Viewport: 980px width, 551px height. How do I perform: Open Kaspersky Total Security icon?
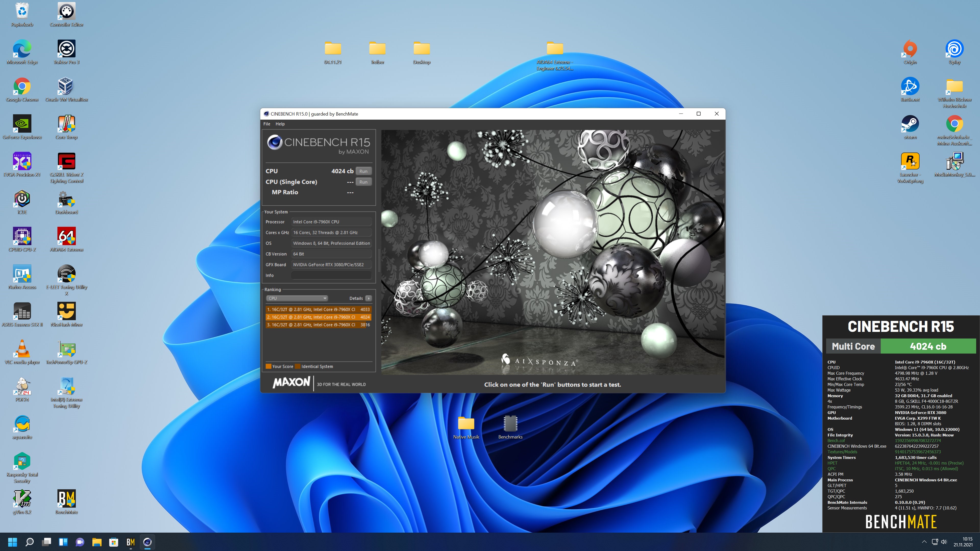[22, 468]
